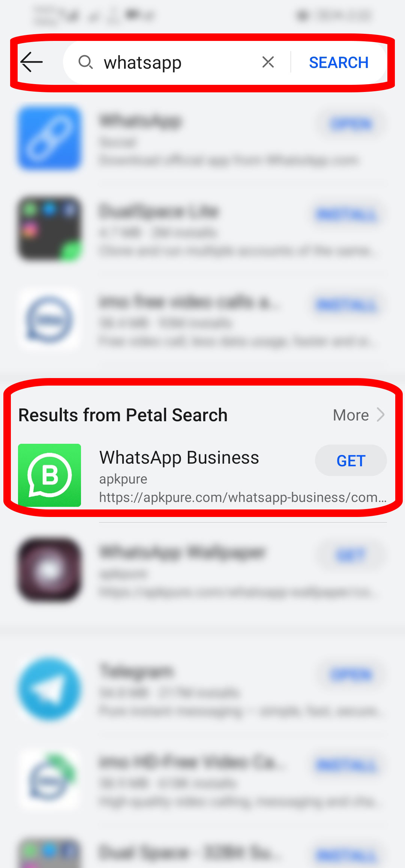Open the apkpure.com whatsapp-business link
405x868 pixels.
243,497
